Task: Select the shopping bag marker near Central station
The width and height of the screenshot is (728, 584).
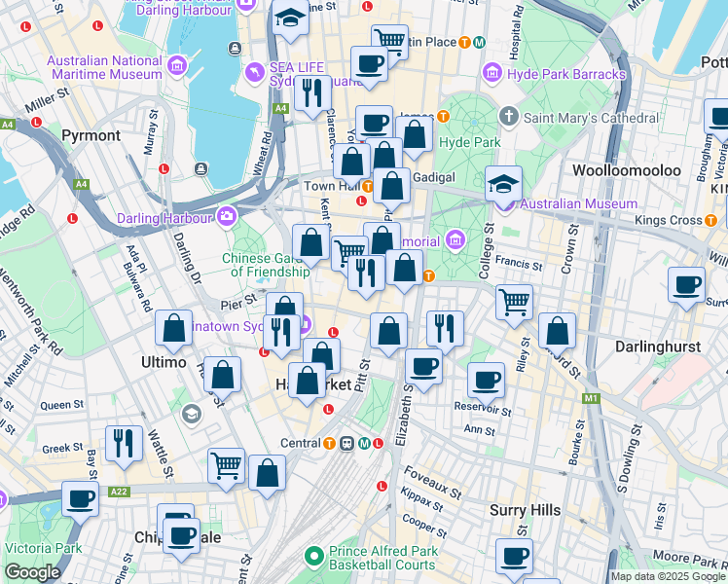Action: (267, 473)
